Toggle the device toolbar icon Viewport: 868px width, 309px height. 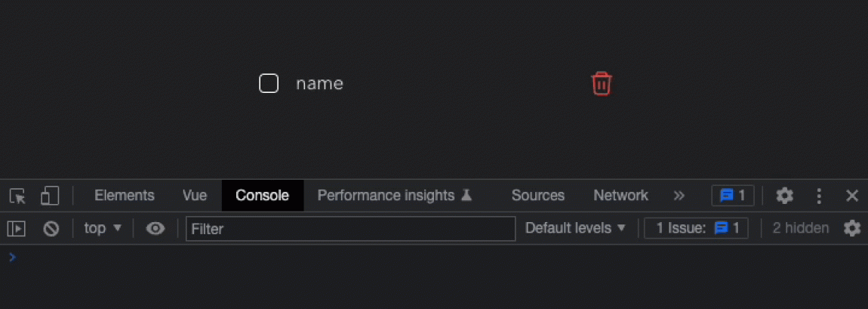(50, 196)
